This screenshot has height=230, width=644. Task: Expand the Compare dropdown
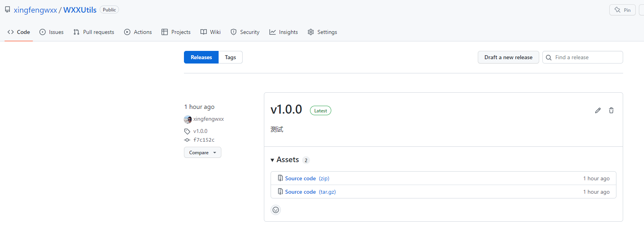coord(202,152)
